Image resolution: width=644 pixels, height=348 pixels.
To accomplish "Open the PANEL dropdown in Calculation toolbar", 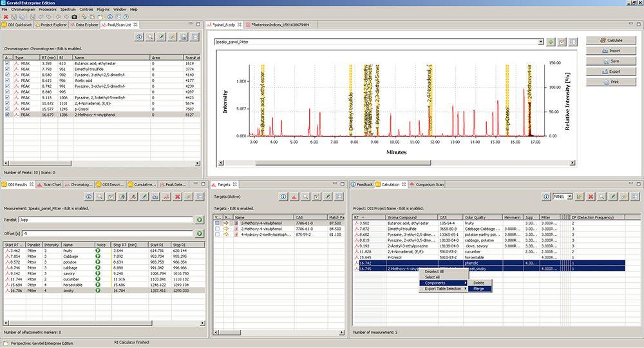I will [569, 196].
